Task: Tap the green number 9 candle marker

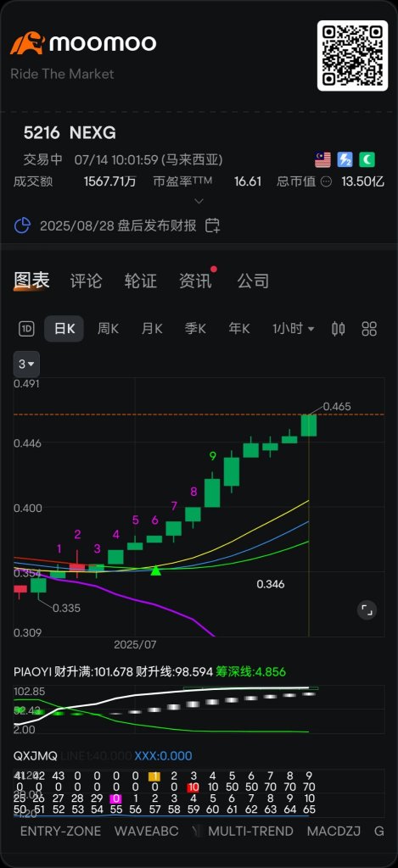Action: 213,456
